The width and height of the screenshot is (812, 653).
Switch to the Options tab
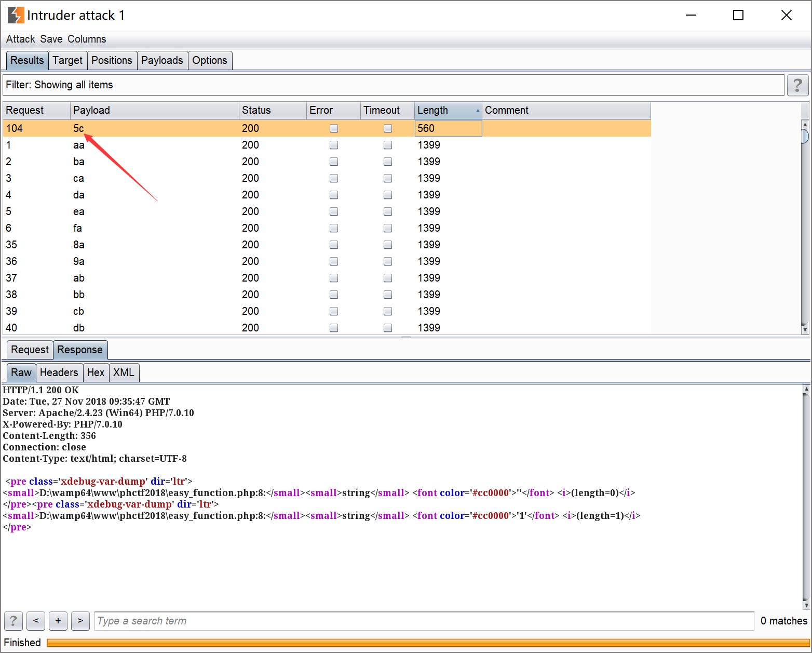pos(210,60)
